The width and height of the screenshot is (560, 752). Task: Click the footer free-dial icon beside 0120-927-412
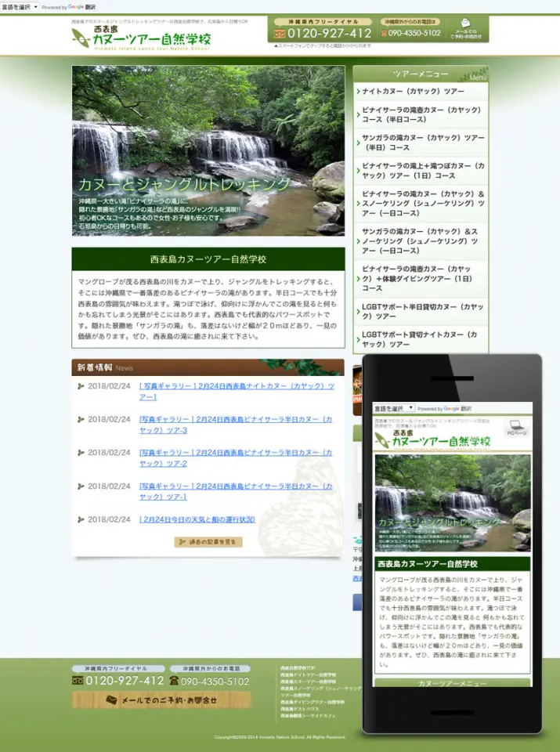click(78, 681)
